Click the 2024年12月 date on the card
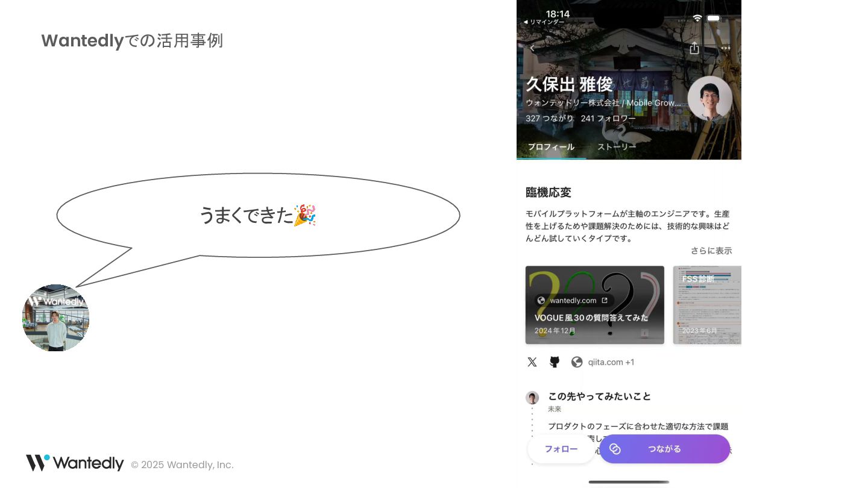This screenshot has width=868, height=488. pos(555,331)
